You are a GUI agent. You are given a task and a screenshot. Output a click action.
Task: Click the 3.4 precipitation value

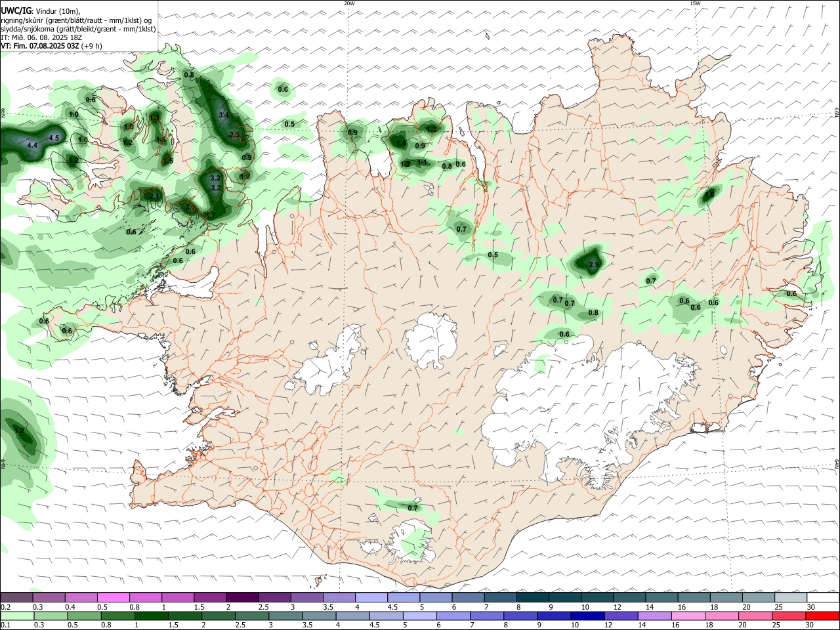pyautogui.click(x=223, y=115)
